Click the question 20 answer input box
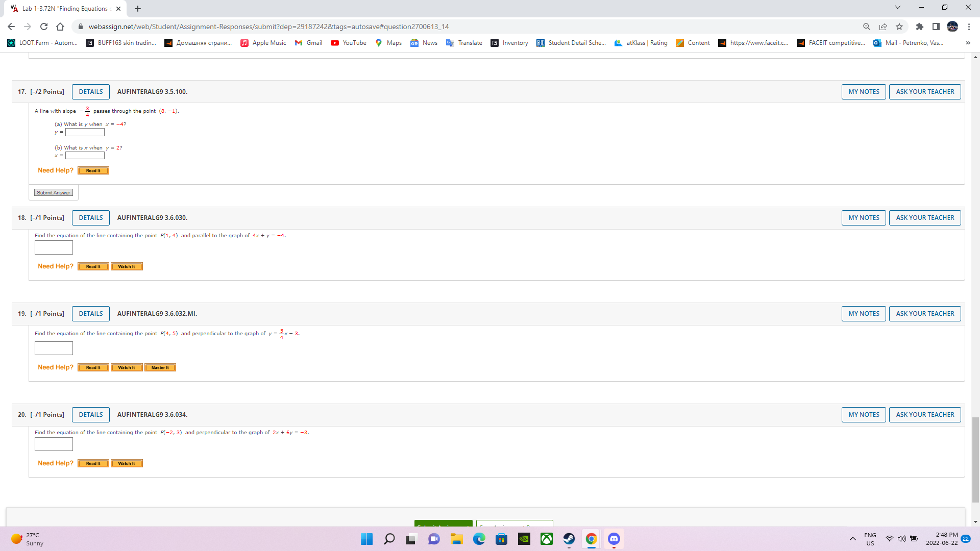Viewport: 980px width, 551px height. pos(54,444)
